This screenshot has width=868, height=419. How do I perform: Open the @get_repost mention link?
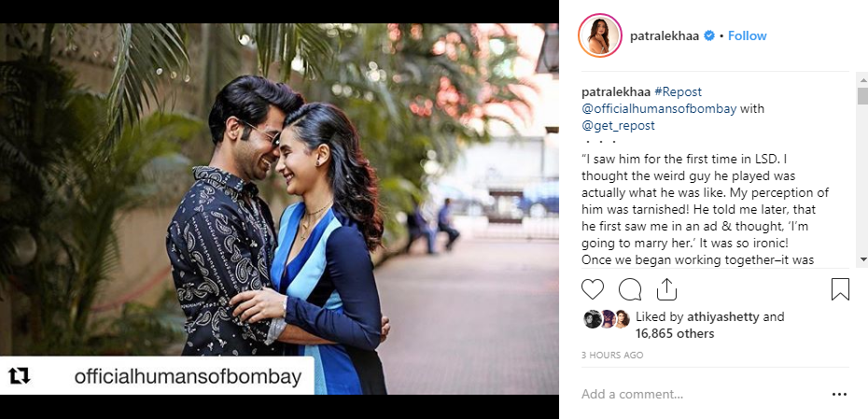pos(618,126)
